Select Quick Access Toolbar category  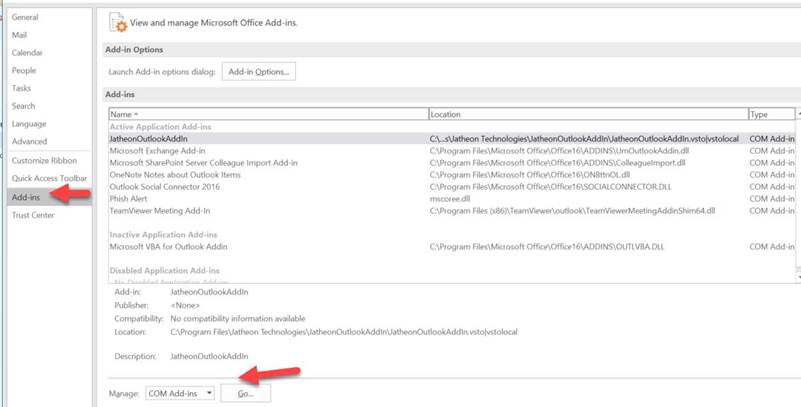50,178
